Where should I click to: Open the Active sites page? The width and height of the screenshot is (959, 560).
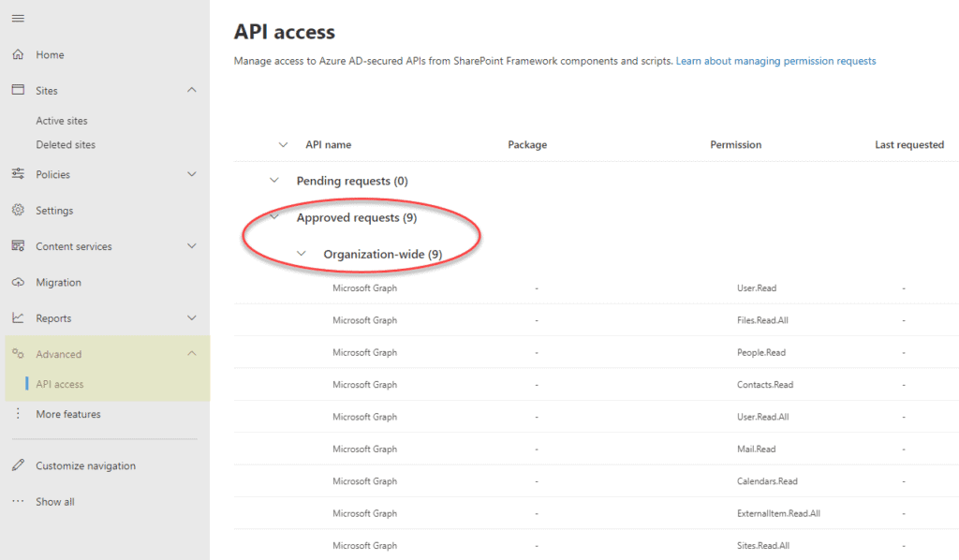(x=62, y=121)
